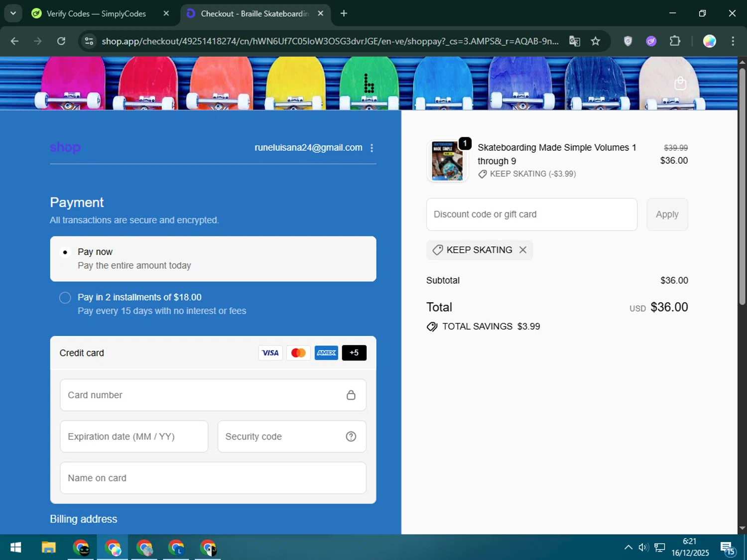Click the translate page icon

coord(575,41)
